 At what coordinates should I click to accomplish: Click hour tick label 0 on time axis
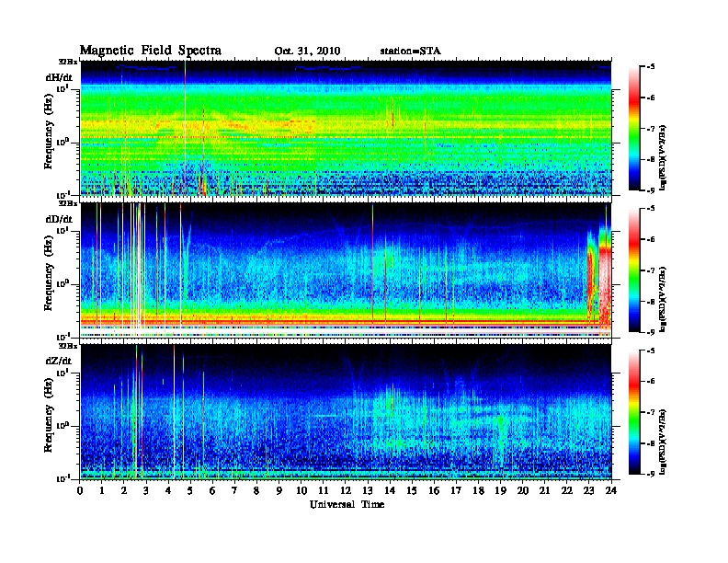80,490
